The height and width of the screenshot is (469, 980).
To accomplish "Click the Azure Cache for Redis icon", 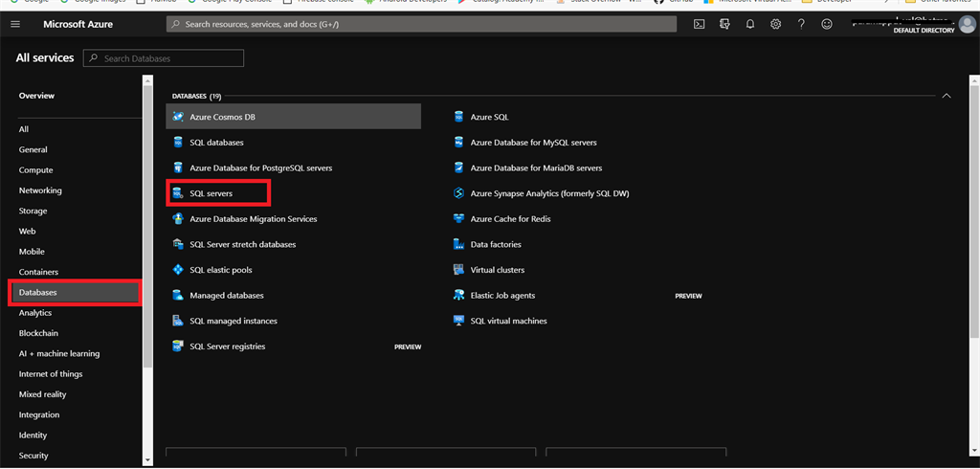I will click(x=458, y=219).
